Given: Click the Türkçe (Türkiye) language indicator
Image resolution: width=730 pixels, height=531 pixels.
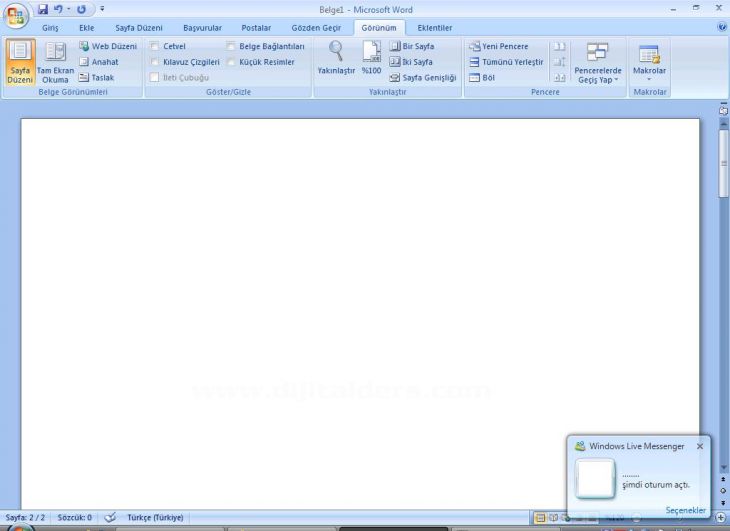Looking at the screenshot, I should 155,518.
